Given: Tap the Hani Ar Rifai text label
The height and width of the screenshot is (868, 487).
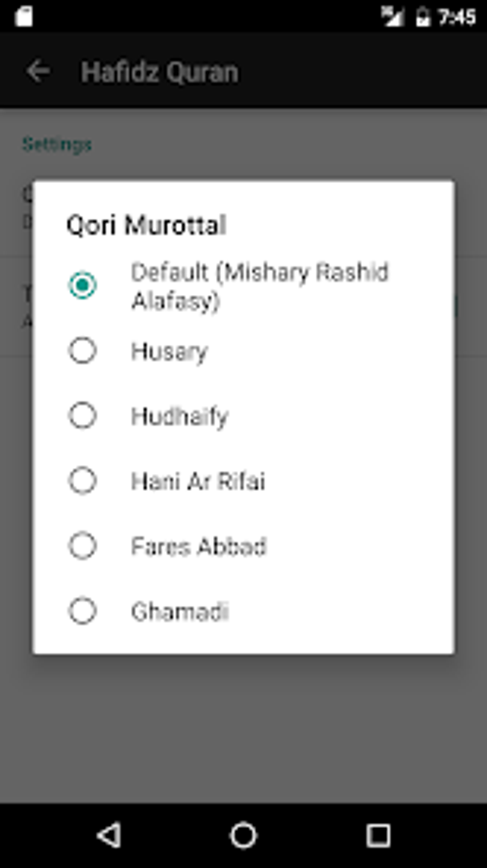Looking at the screenshot, I should (198, 481).
